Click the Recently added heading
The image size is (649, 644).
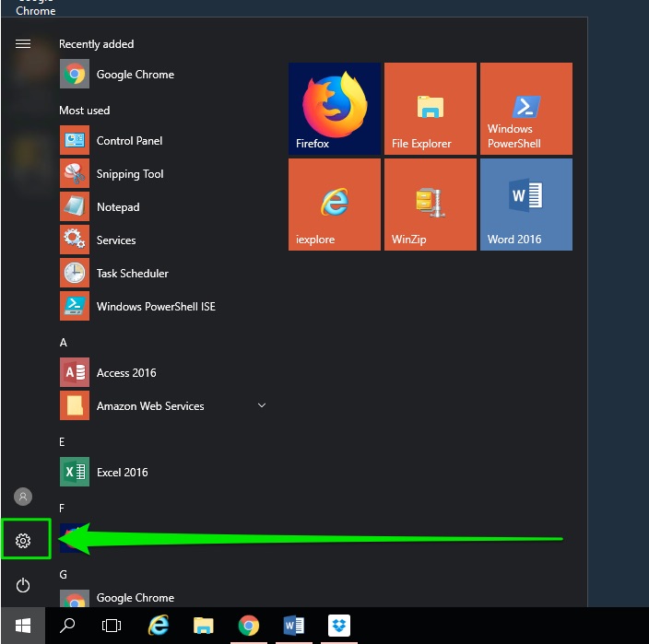(x=97, y=44)
